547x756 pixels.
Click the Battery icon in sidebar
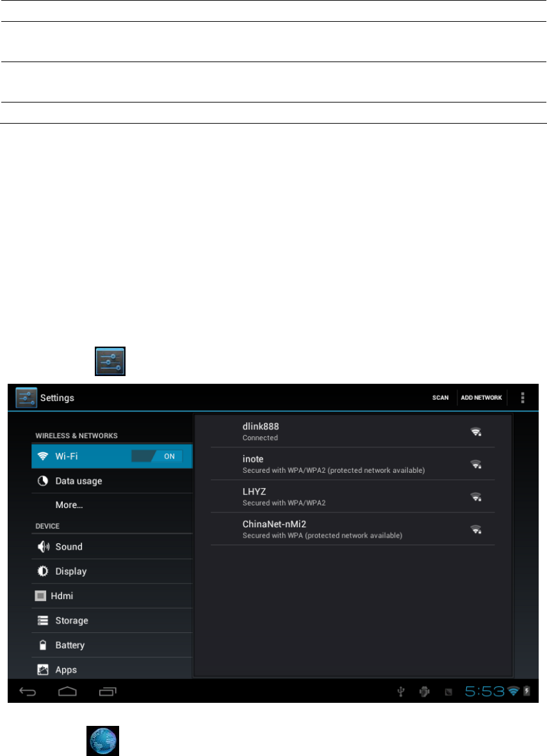(43, 645)
